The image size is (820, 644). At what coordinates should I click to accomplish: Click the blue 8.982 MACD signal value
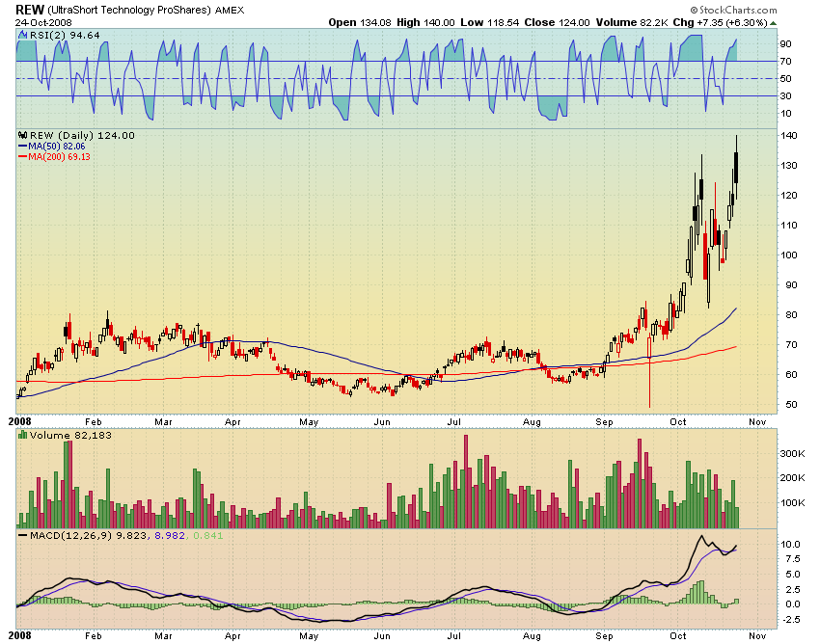(x=170, y=536)
